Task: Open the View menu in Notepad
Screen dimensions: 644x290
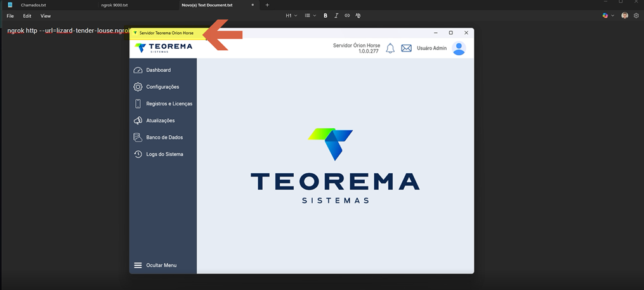Action: [x=46, y=16]
